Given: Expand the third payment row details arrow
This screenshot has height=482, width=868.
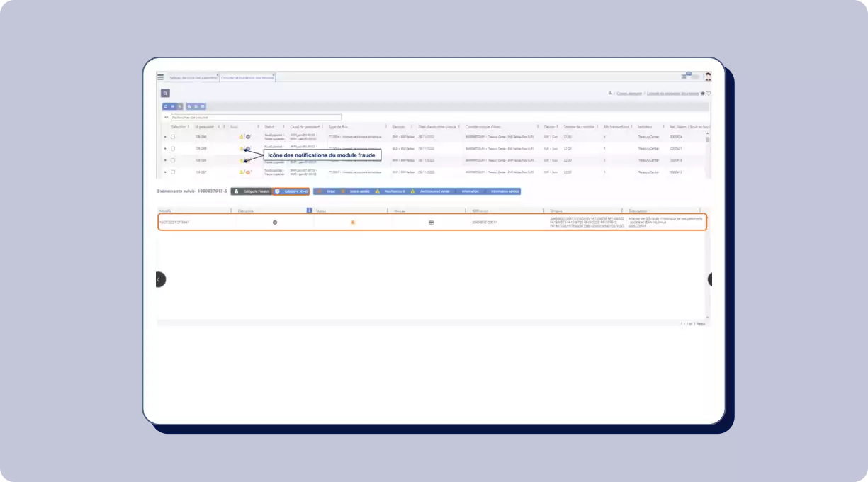Looking at the screenshot, I should [x=165, y=160].
